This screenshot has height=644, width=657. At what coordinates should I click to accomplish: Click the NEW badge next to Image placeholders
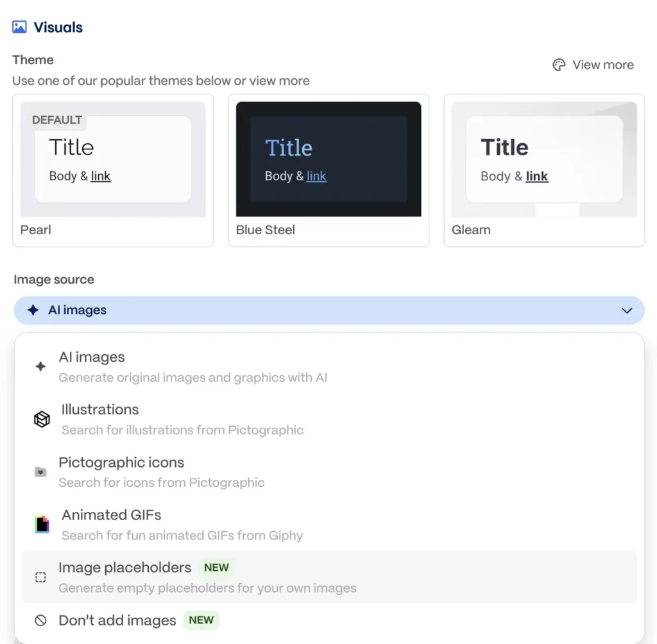[216, 568]
